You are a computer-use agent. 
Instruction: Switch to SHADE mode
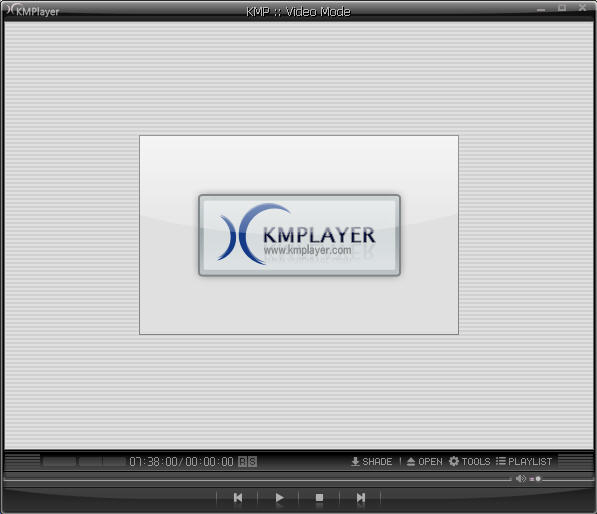pyautogui.click(x=371, y=461)
